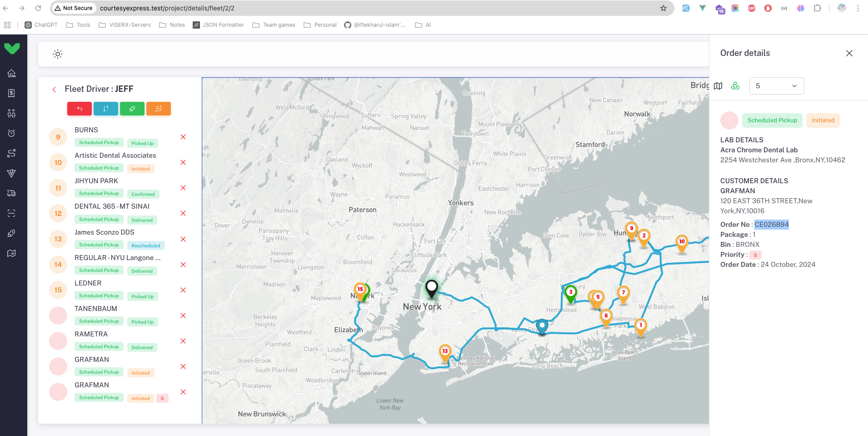Remove the LEDNER stop from route
Image resolution: width=868 pixels, height=436 pixels.
(183, 290)
